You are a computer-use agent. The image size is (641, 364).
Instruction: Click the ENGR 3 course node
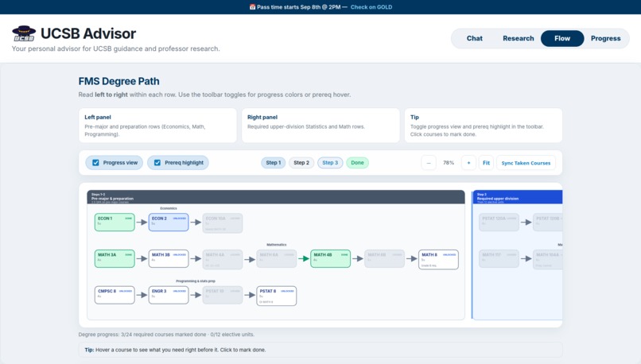(169, 295)
